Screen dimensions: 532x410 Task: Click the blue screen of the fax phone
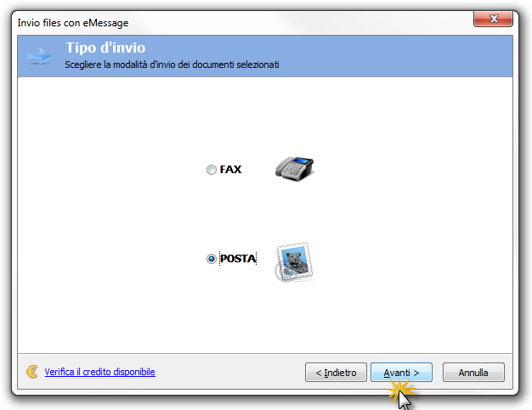pyautogui.click(x=303, y=161)
